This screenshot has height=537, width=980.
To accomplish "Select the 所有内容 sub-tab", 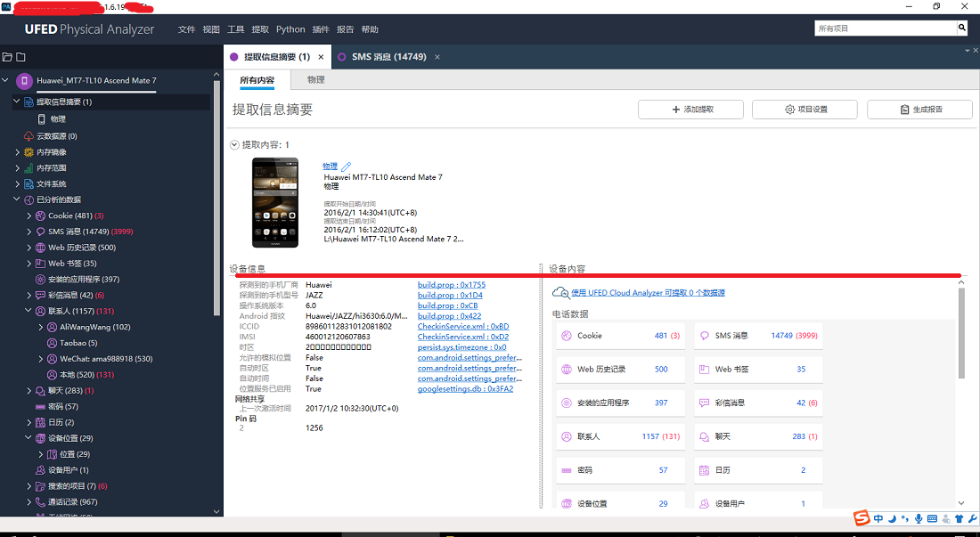I will 257,80.
